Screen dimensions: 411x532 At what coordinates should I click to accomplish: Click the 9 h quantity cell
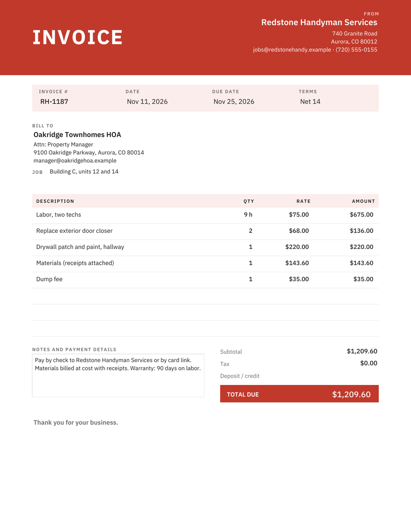(248, 215)
